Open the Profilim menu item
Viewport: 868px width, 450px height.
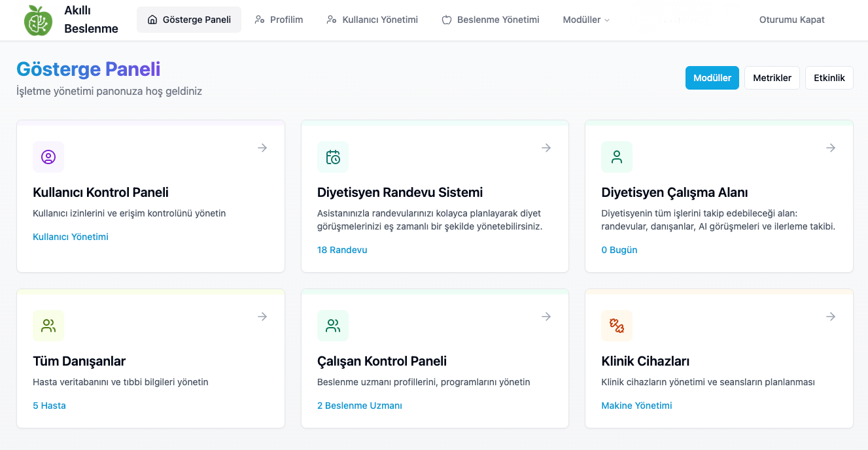279,20
